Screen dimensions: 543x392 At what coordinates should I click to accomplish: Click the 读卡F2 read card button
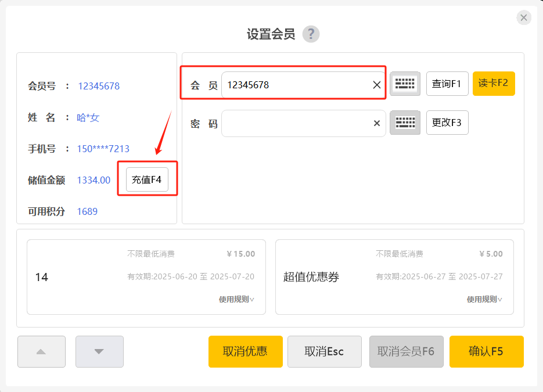(x=494, y=83)
